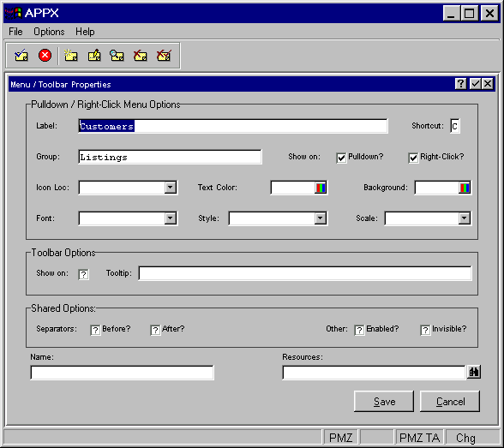
Task: Click the Shortcut input field
Action: point(455,126)
